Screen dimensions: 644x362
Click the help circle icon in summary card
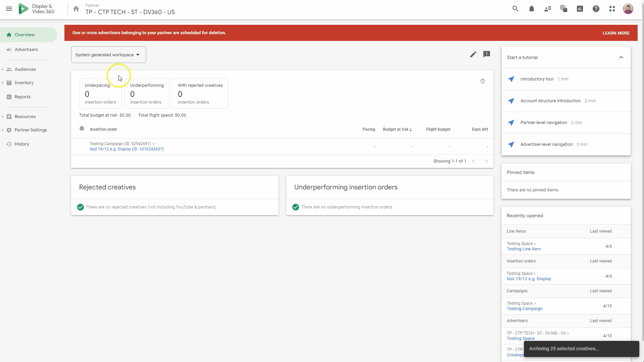click(x=483, y=81)
